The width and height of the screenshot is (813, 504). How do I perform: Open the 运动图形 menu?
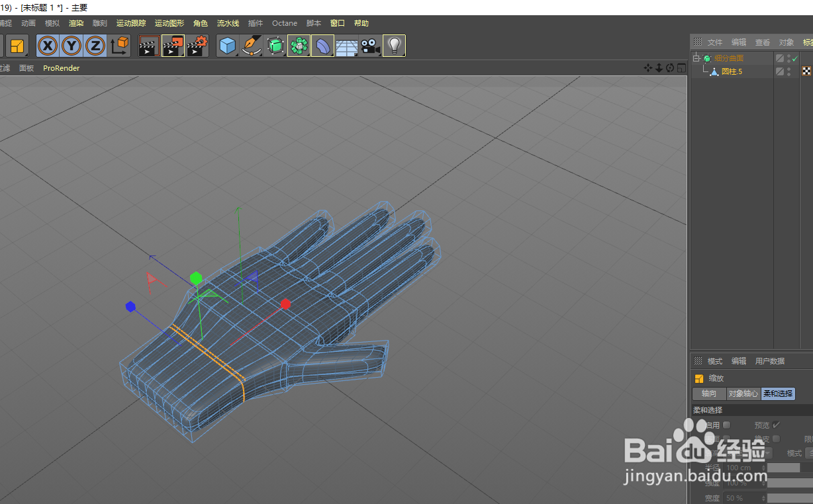coord(169,23)
